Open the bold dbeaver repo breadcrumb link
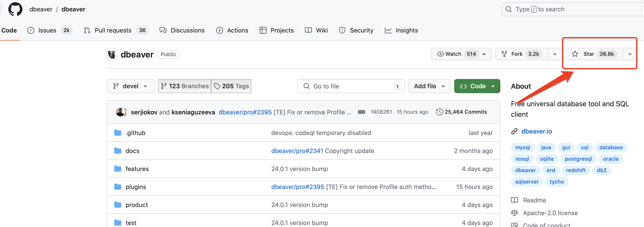The height and width of the screenshot is (227, 644). coord(73,9)
